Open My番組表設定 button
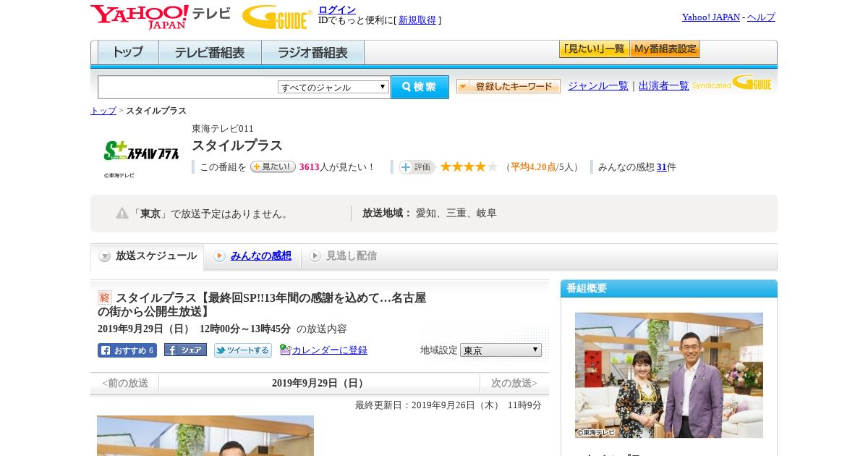 click(x=665, y=49)
